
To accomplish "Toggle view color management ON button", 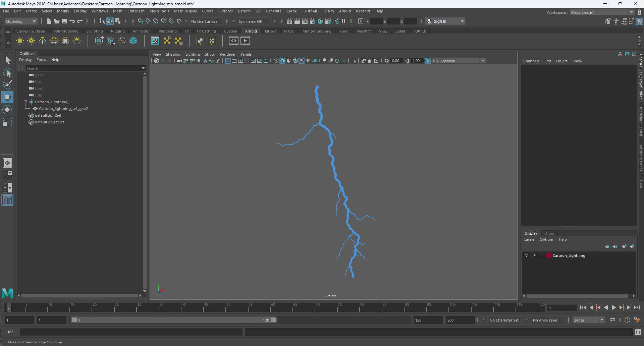I will click(x=428, y=61).
